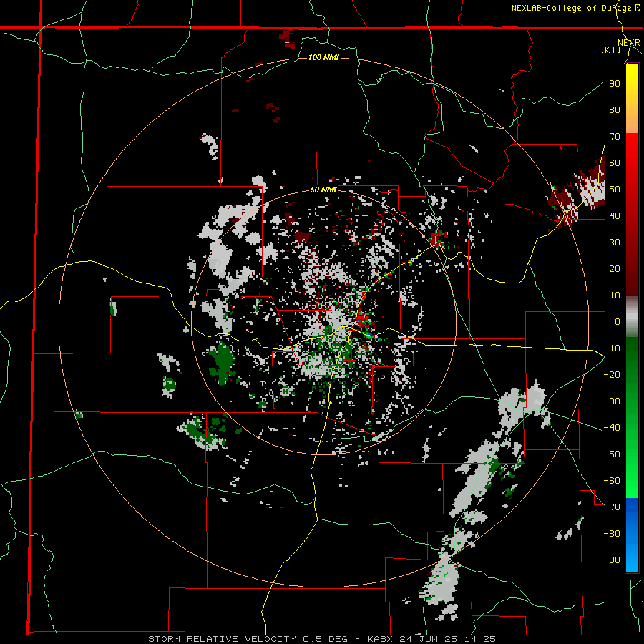Click the KT units label above color scale
The height and width of the screenshot is (644, 644).
(x=611, y=49)
